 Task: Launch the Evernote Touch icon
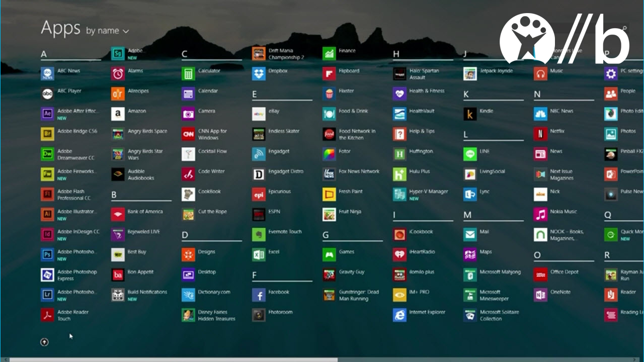(259, 235)
